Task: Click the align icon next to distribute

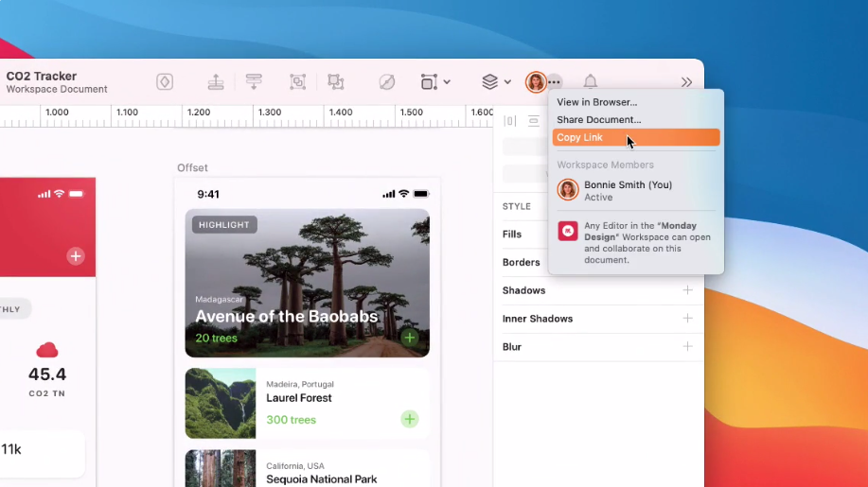Action: pyautogui.click(x=534, y=121)
